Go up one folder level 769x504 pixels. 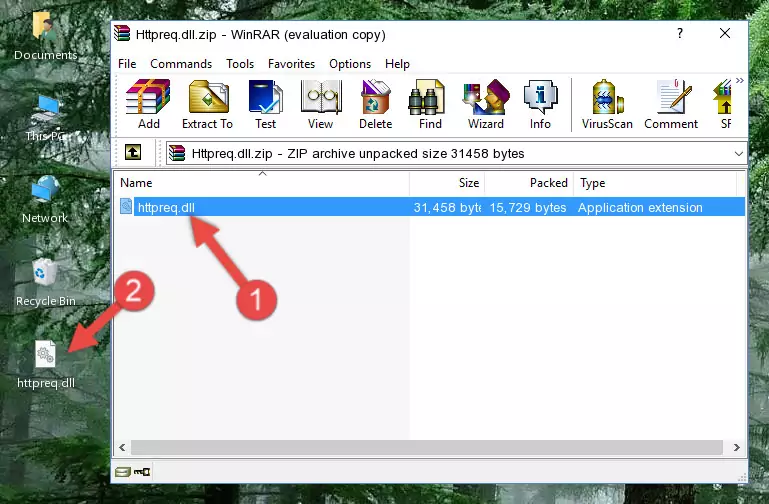[133, 152]
